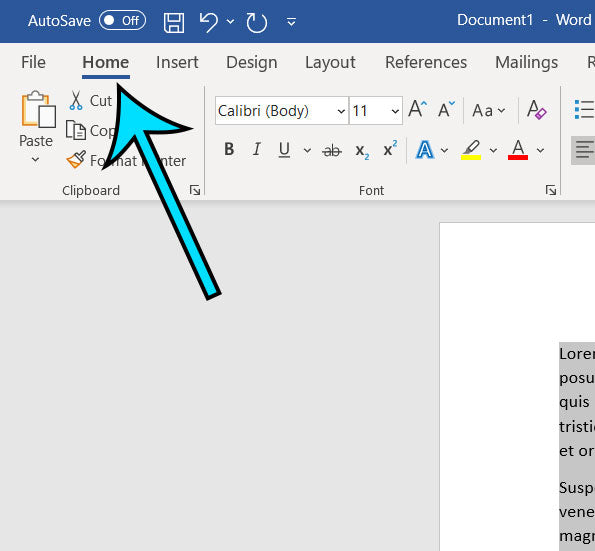Screen dimensions: 595x551
Task: Increase font size with grow icon
Action: click(x=417, y=109)
